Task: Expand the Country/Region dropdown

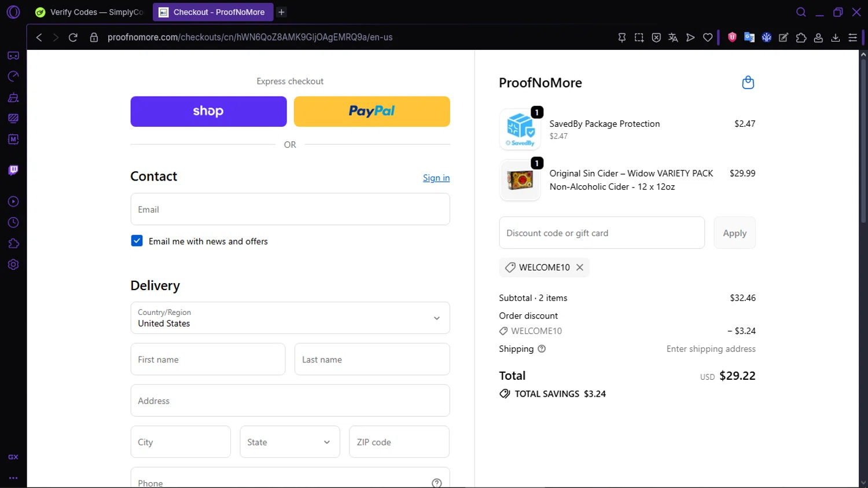Action: click(x=290, y=318)
